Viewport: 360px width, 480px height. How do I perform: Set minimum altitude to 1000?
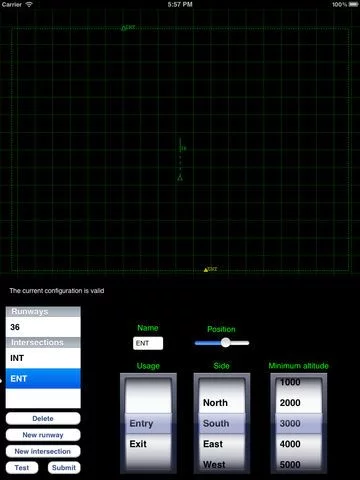(299, 382)
